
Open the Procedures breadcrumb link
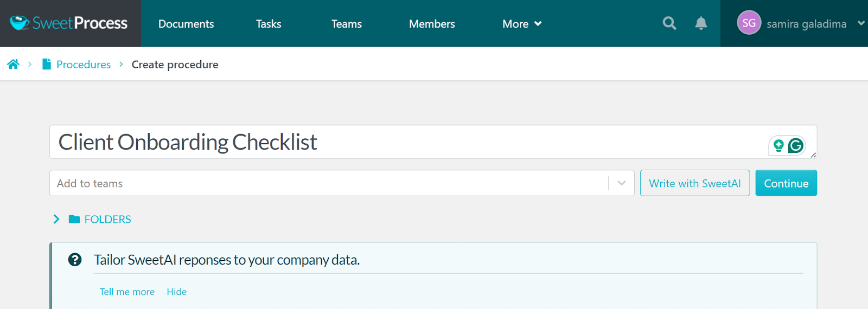click(x=84, y=65)
